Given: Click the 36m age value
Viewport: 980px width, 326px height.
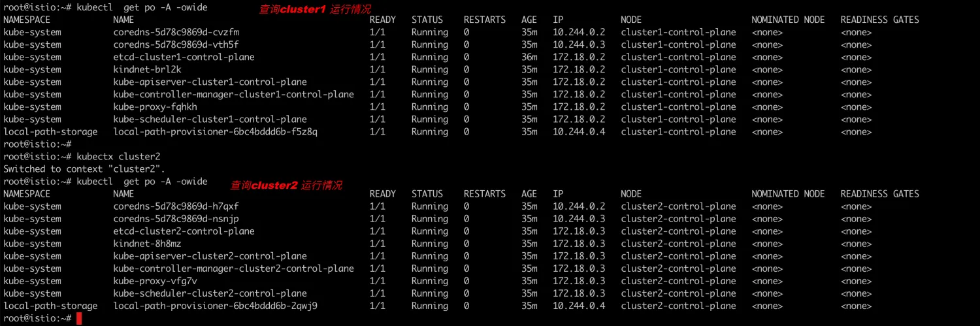Looking at the screenshot, I should (529, 57).
